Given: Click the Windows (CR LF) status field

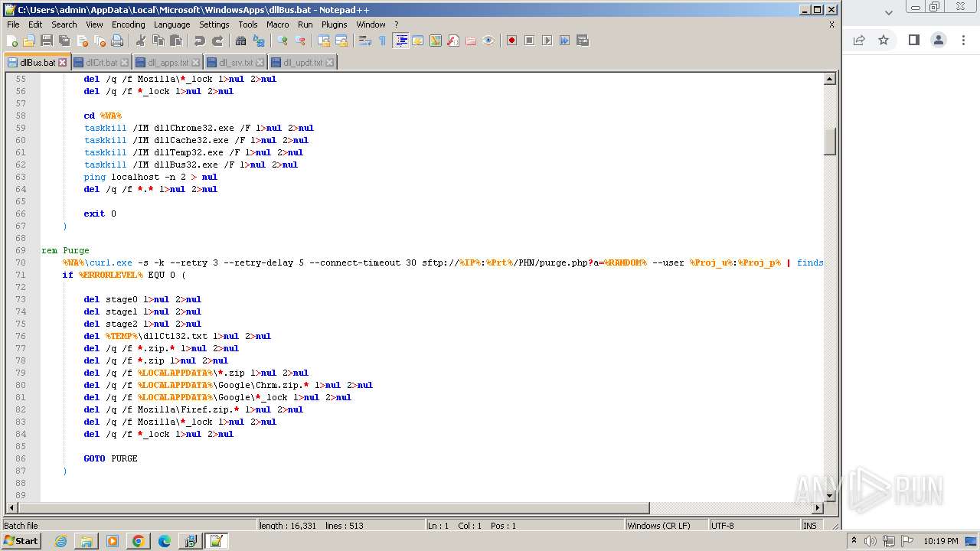Looking at the screenshot, I should [x=666, y=526].
